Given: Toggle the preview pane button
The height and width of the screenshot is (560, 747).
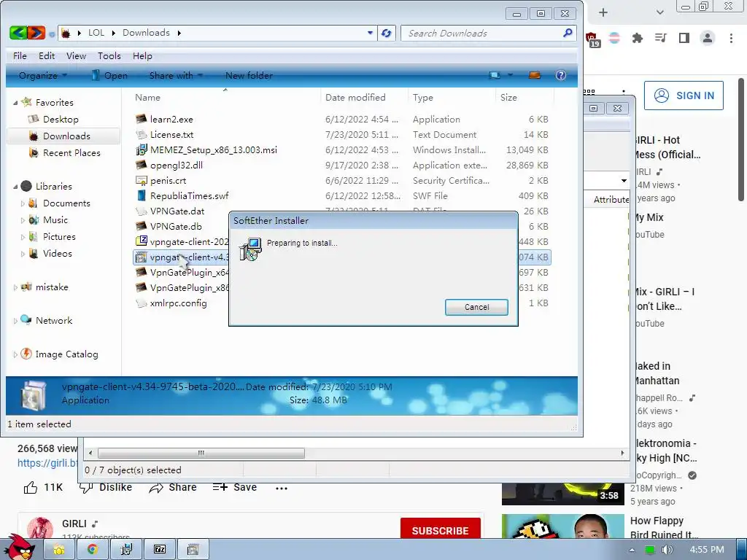Looking at the screenshot, I should [x=535, y=75].
